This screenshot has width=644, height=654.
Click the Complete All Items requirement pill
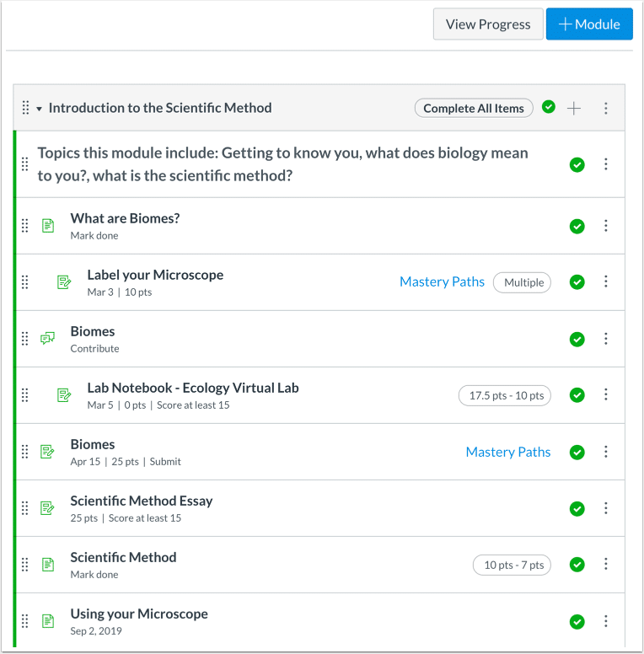tap(473, 108)
